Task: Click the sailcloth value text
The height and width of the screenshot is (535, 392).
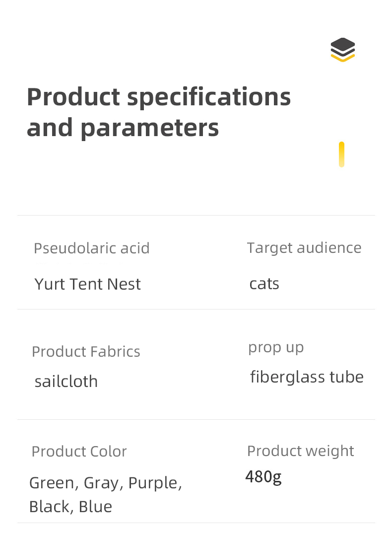Action: point(66,382)
